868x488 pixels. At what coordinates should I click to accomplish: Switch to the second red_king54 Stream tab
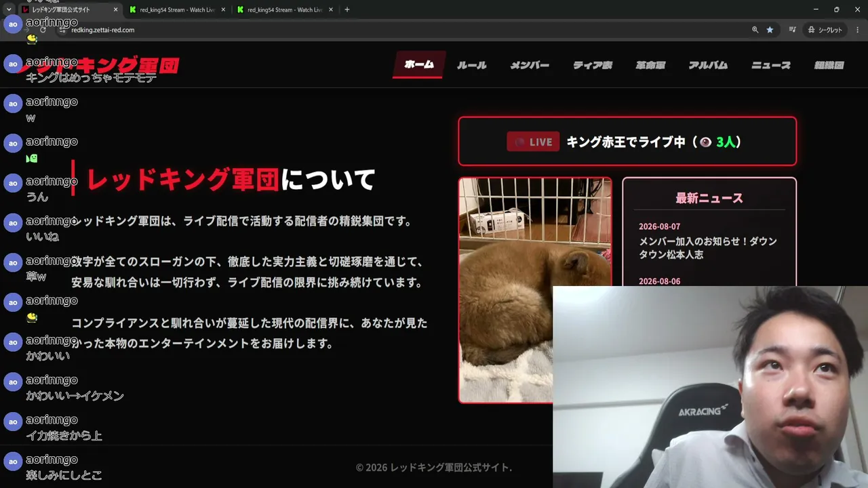tap(283, 10)
